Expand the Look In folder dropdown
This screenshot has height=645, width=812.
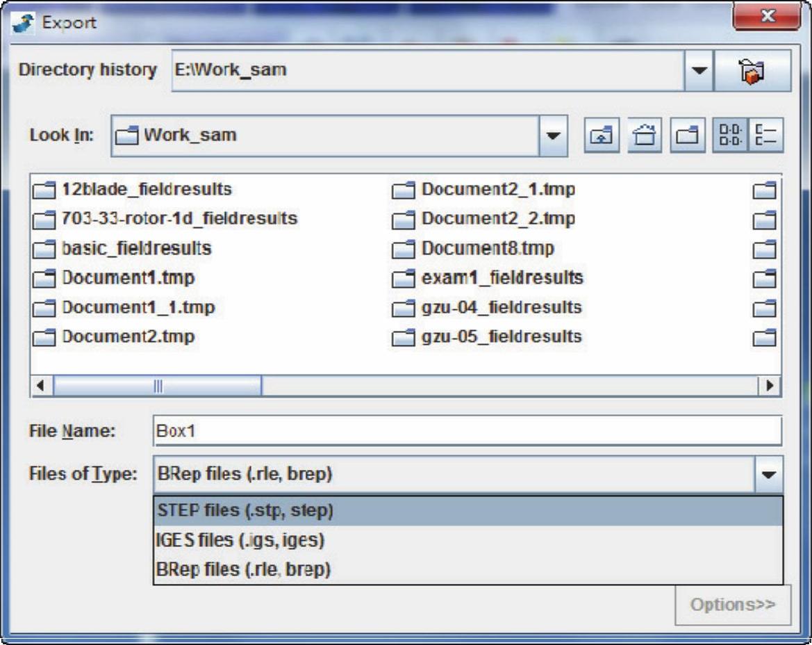click(x=553, y=135)
